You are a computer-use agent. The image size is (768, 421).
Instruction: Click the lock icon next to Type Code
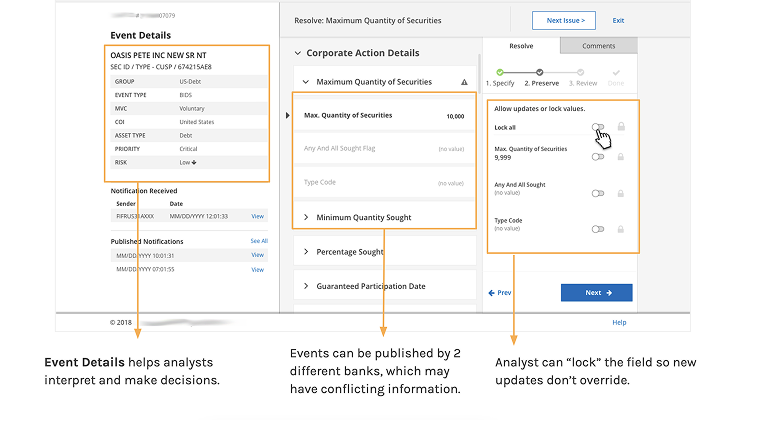[621, 229]
